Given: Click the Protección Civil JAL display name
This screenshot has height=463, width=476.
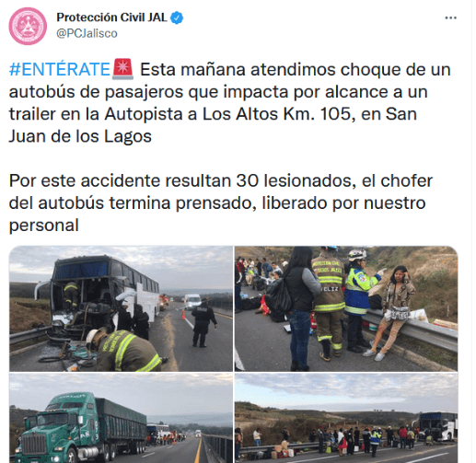Looking at the screenshot, I should coord(111,17).
